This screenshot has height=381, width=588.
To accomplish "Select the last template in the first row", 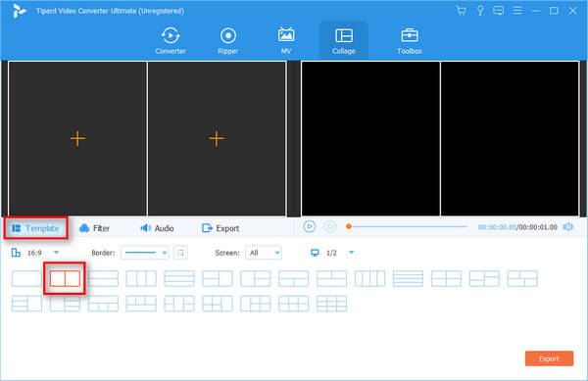I will [x=522, y=279].
